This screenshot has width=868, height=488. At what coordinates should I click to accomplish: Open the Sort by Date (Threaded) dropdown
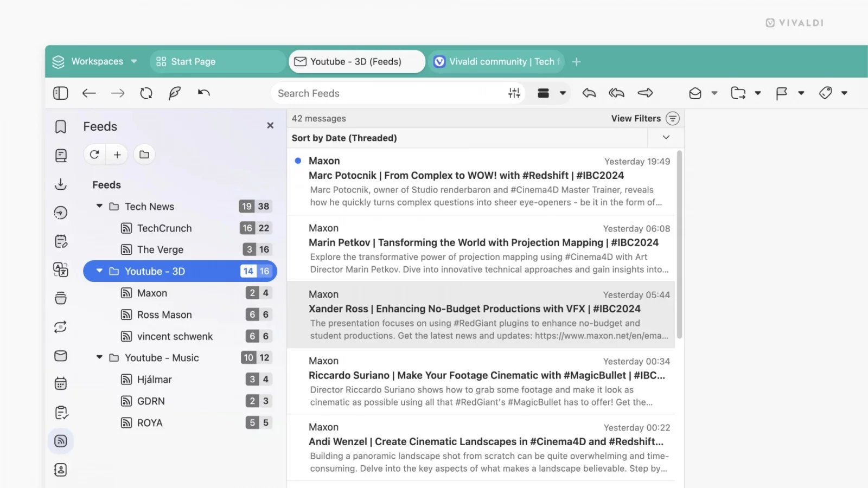[x=666, y=138]
